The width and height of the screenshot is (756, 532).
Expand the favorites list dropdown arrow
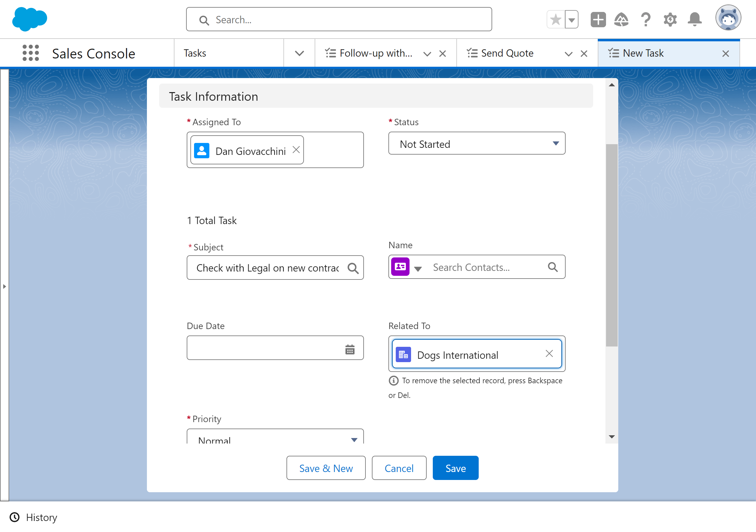572,20
